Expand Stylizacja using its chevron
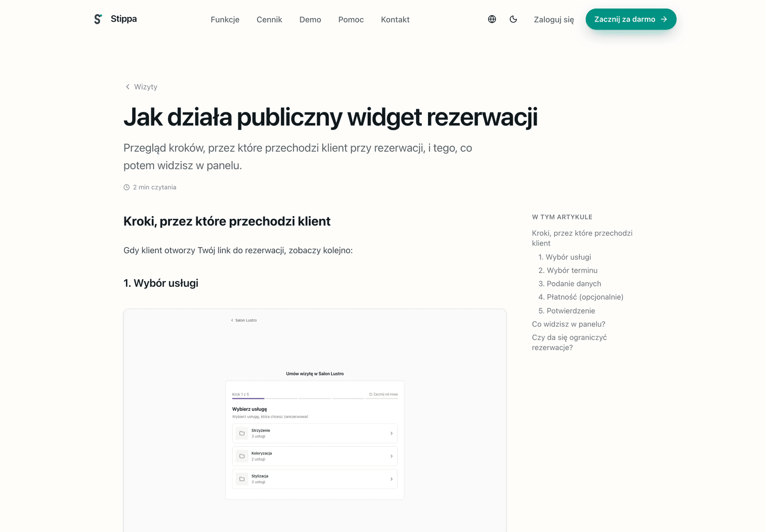Screen dimensions: 766x532 pos(391,479)
